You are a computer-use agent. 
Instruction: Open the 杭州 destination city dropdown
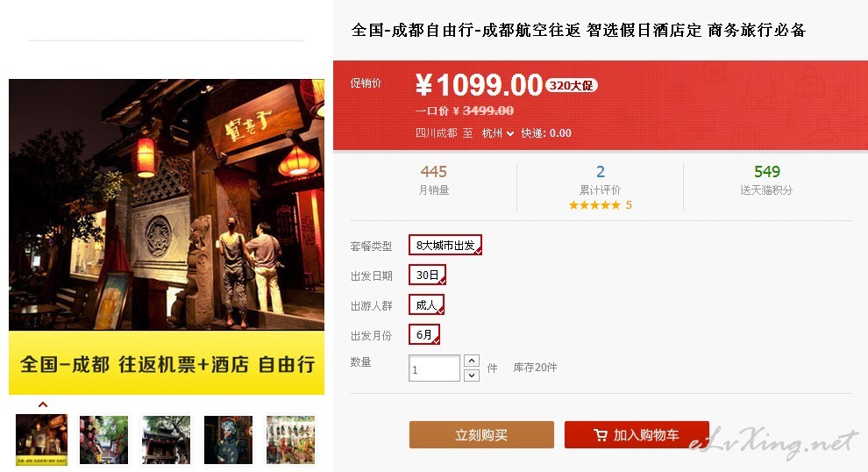click(498, 133)
